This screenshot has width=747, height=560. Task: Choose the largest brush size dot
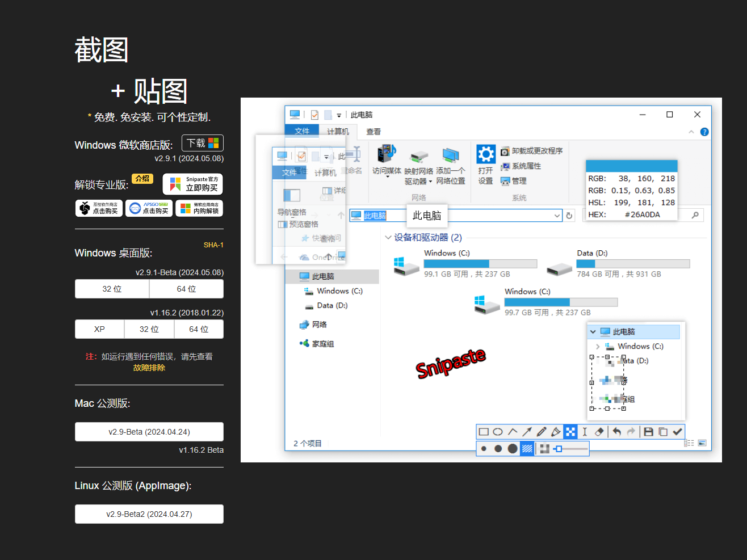click(x=513, y=449)
